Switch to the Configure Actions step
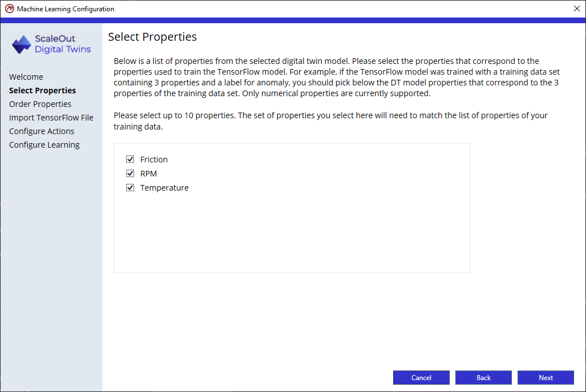The image size is (586, 392). [x=41, y=131]
